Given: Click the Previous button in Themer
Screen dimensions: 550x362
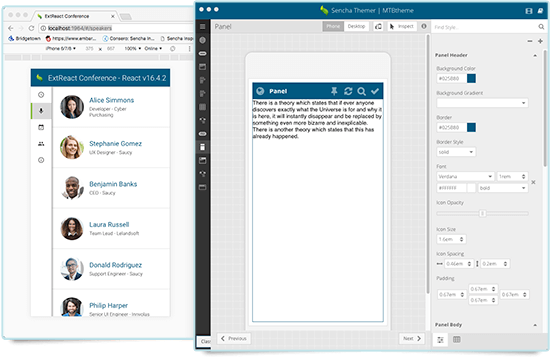Looking at the screenshot, I should (x=234, y=338).
